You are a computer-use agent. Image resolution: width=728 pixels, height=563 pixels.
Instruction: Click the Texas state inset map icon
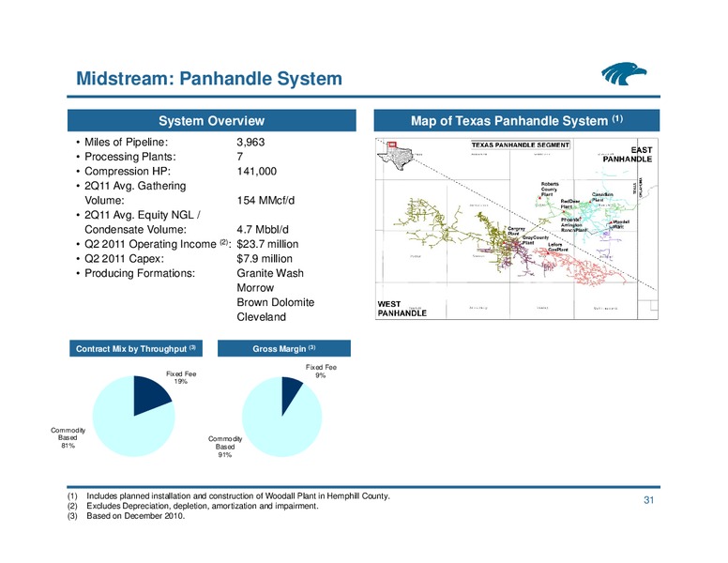tap(395, 156)
